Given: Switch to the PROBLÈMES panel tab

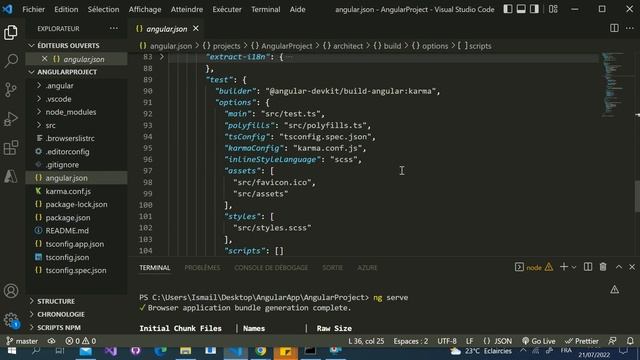Looking at the screenshot, I should click(x=202, y=268).
